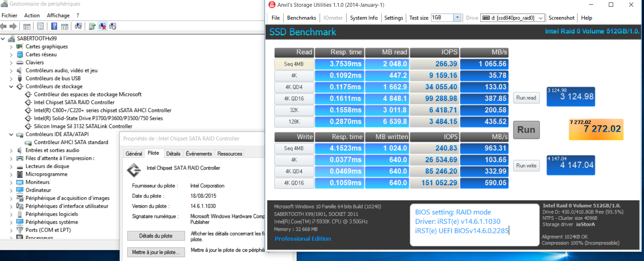Viewport: 644px width, 261px height.
Task: Collapse the SABERTOOTHx99 root node
Action: [x=3, y=38]
